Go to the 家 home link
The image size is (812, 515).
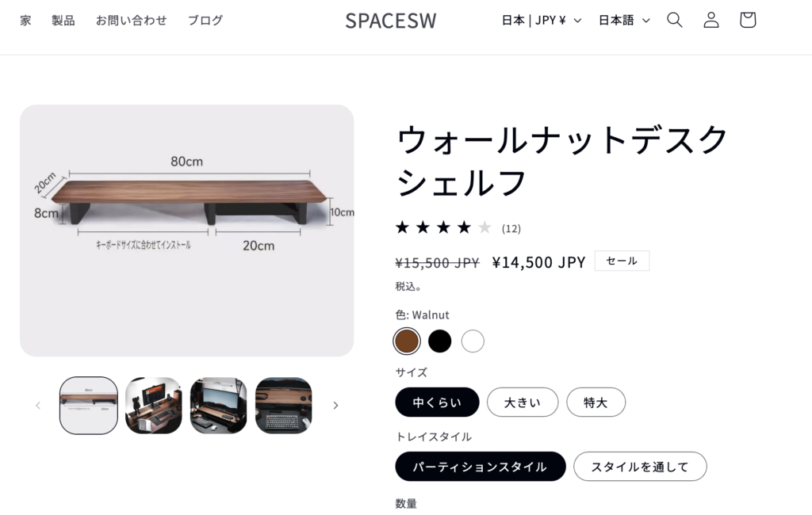click(25, 20)
